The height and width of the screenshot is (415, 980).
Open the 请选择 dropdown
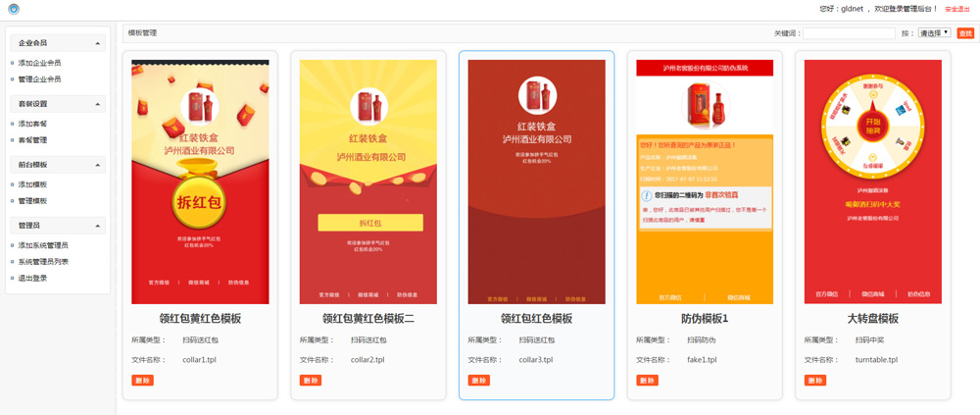(934, 33)
